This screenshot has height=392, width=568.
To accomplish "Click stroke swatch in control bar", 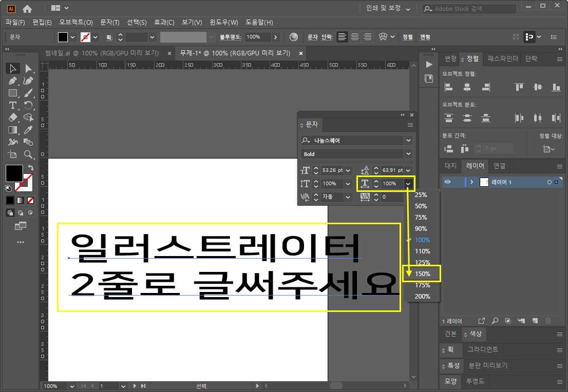I will (x=85, y=37).
